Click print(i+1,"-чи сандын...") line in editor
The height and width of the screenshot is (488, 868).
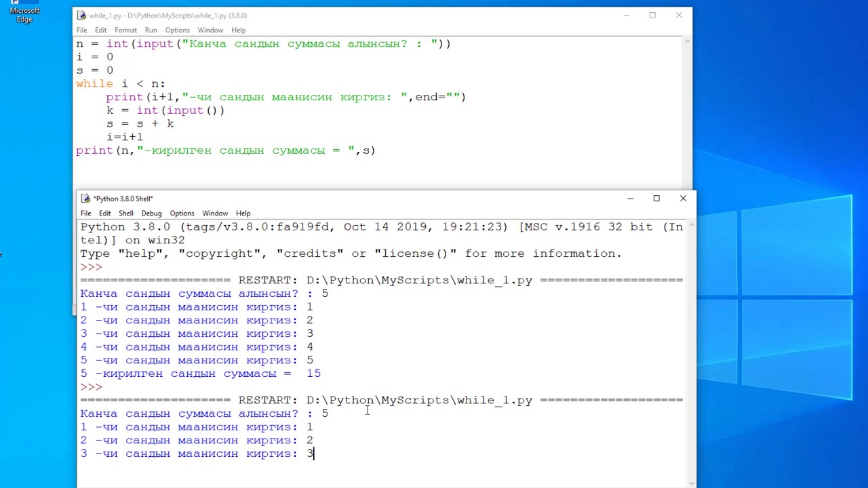[286, 97]
